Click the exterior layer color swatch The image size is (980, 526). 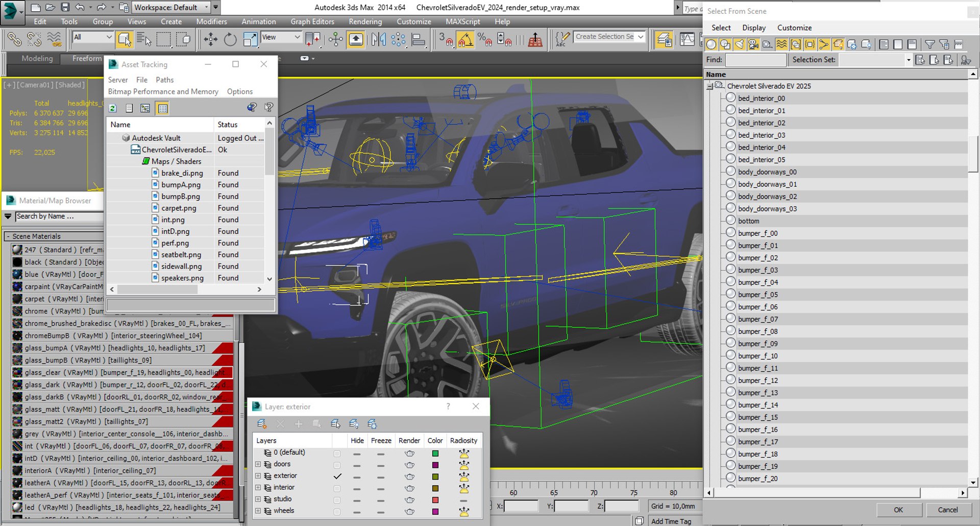(435, 476)
